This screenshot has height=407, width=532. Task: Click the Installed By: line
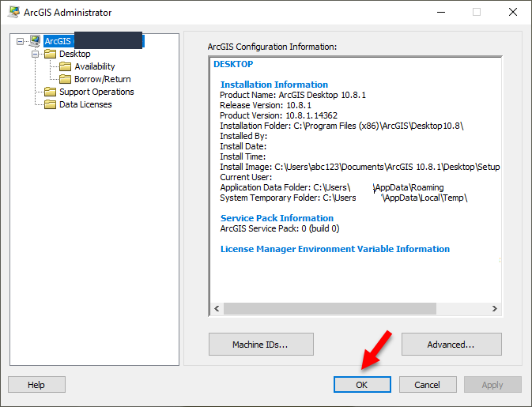tap(243, 136)
